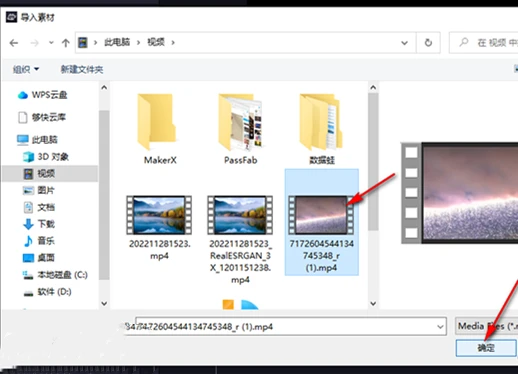Select video 202211281523.mp4 thumbnail
Viewport: 518px width, 374px height.
pos(159,215)
